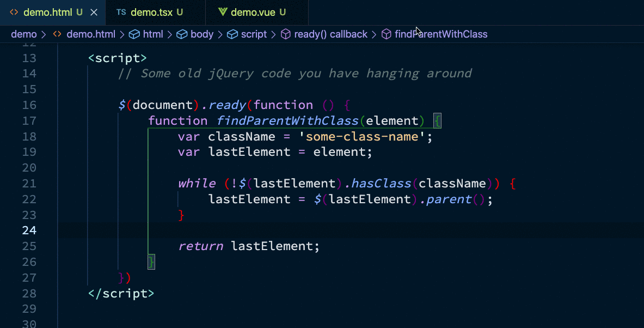The width and height of the screenshot is (644, 328).
Task: Click the cube icon beside findParentWithClass breadcrumb
Action: pos(386,34)
